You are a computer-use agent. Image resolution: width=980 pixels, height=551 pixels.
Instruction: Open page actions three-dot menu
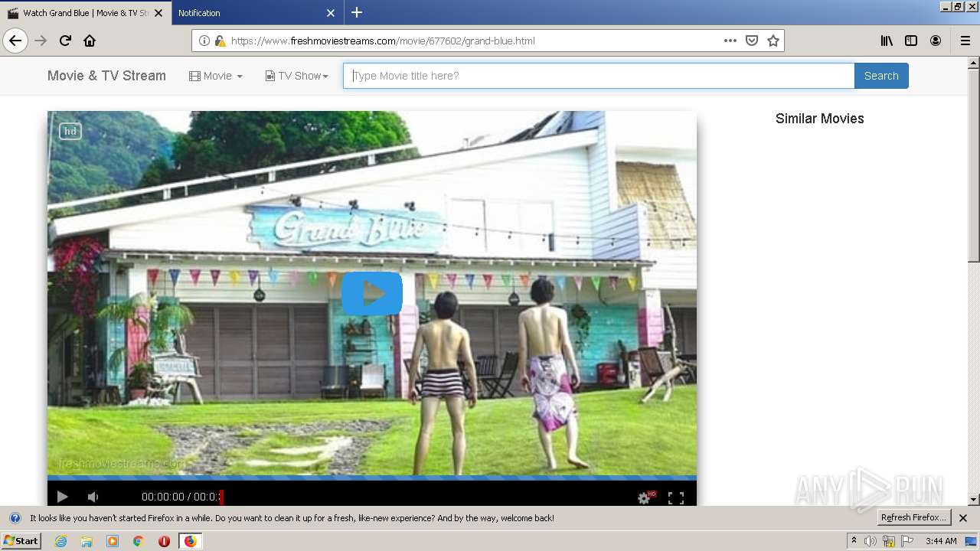730,41
